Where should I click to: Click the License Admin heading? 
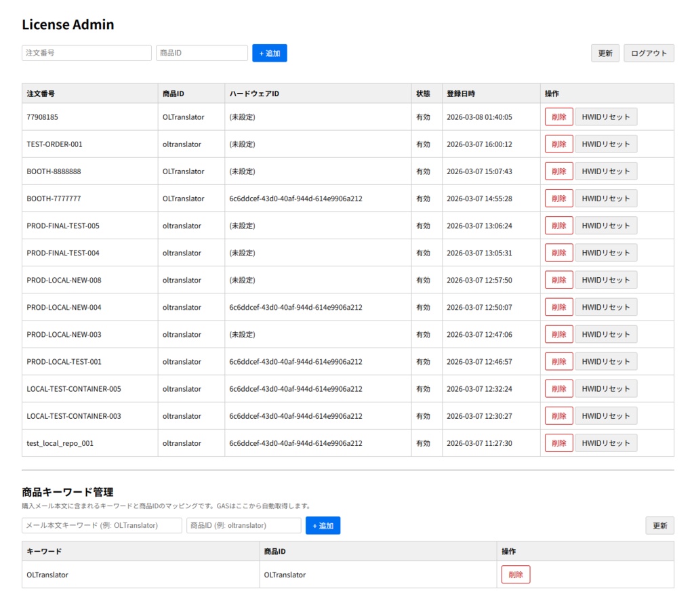pyautogui.click(x=68, y=24)
